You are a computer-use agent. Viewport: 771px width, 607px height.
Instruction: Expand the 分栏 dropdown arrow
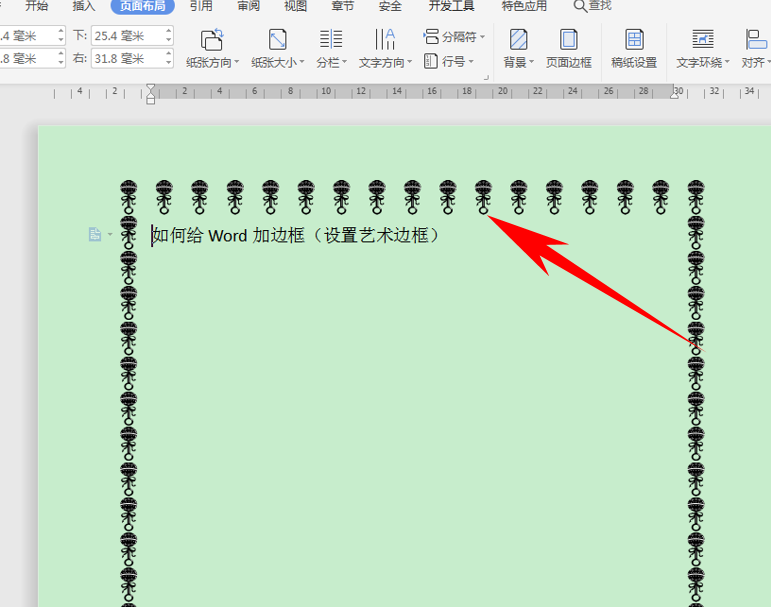click(345, 62)
